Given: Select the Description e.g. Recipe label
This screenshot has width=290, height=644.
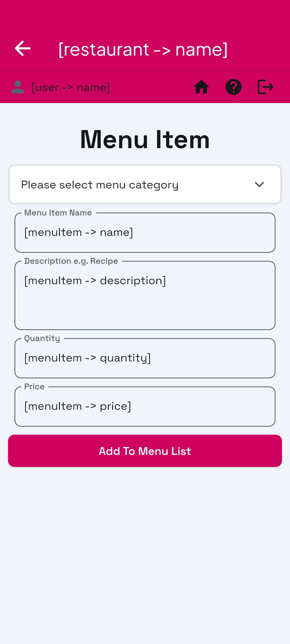Looking at the screenshot, I should click(x=71, y=261).
